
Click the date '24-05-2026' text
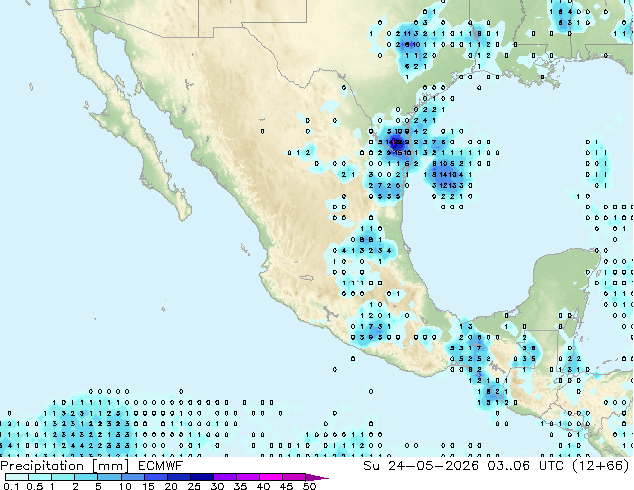click(433, 466)
